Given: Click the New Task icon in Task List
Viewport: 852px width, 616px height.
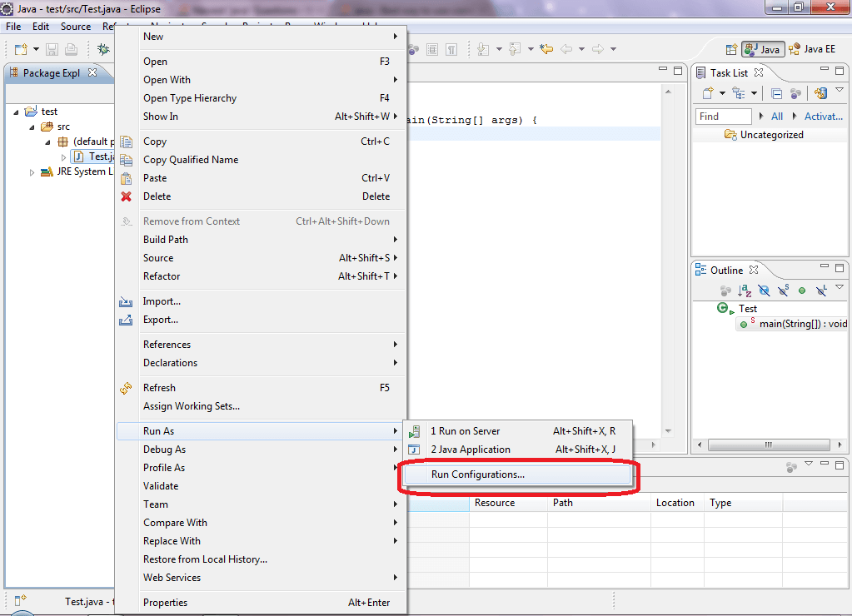Looking at the screenshot, I should click(708, 93).
